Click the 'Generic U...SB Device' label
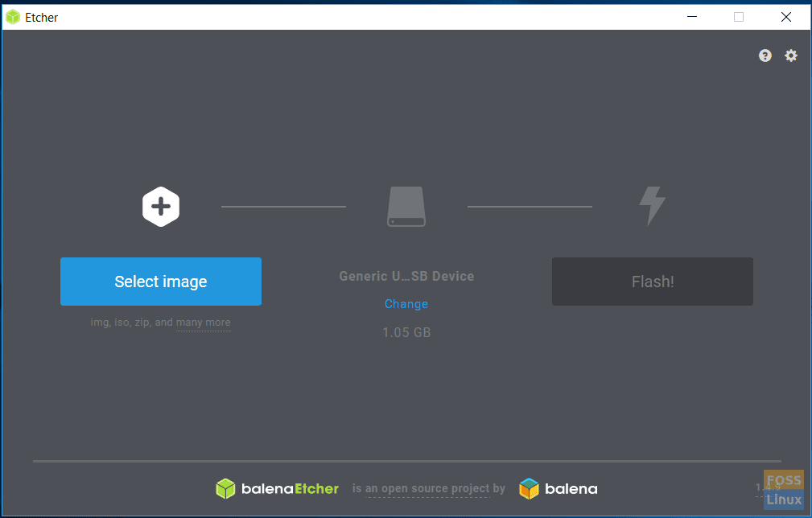This screenshot has width=812, height=518. tap(406, 276)
